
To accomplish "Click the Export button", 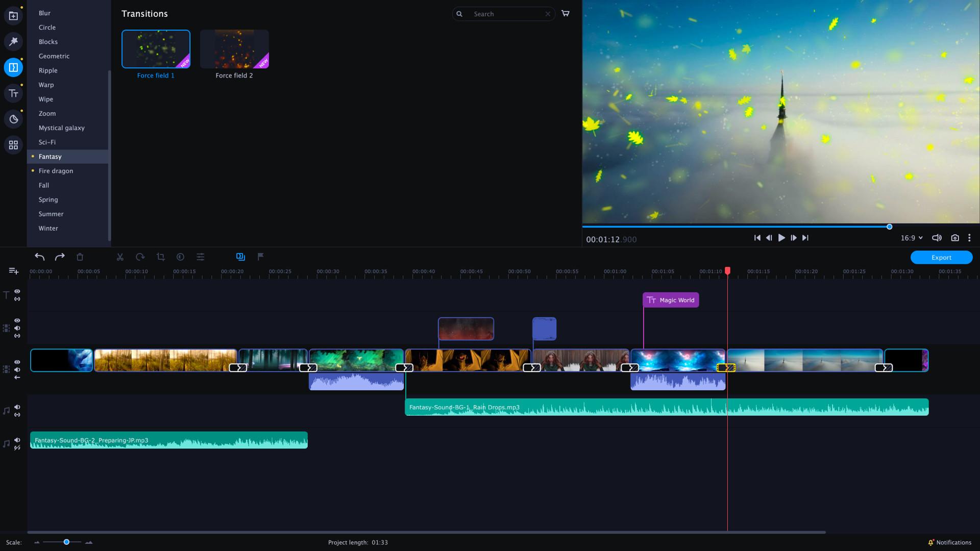I will (x=941, y=257).
